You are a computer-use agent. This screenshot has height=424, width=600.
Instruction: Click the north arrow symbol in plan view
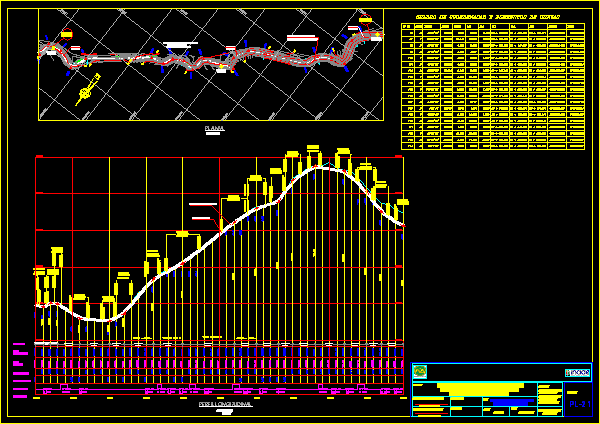click(x=86, y=90)
